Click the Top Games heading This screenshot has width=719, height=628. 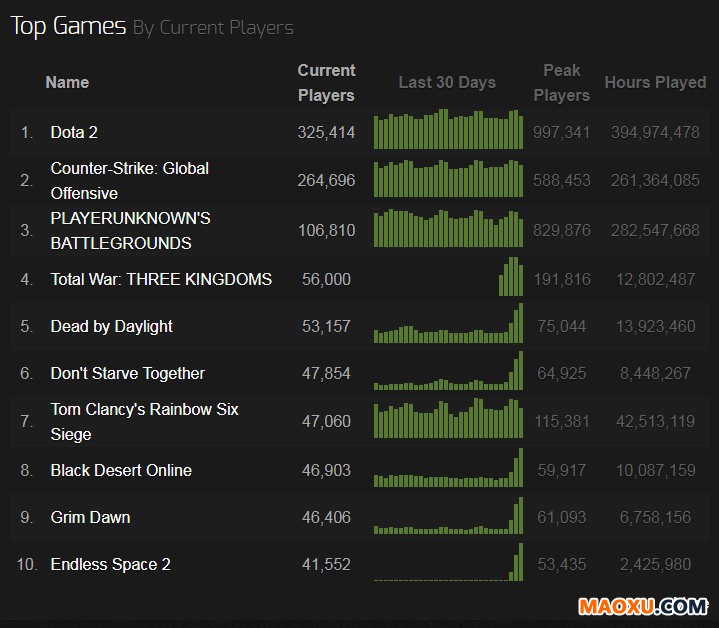point(68,26)
